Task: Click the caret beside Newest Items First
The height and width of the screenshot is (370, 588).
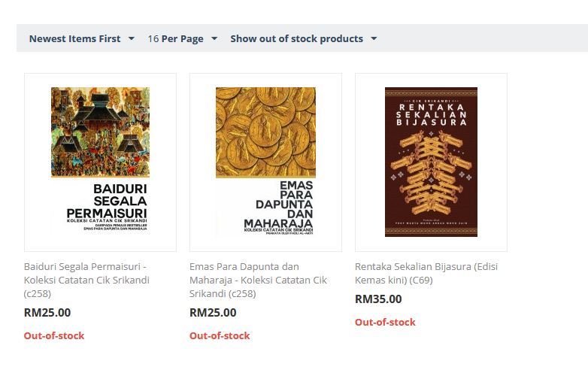Action: [132, 38]
